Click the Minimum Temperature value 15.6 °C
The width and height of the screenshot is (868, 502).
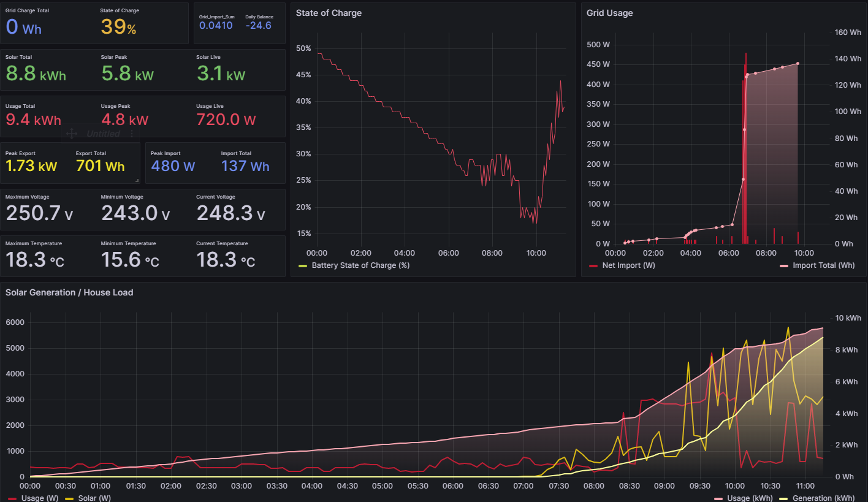[130, 260]
